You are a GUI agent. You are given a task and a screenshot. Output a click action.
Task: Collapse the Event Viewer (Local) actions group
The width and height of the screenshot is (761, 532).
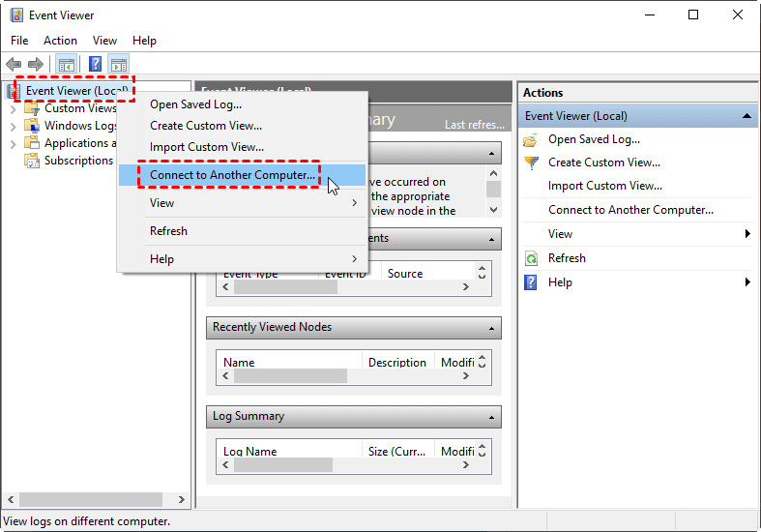pyautogui.click(x=747, y=116)
